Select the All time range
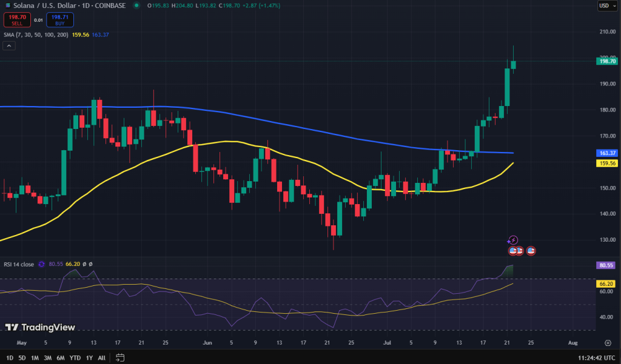This screenshot has width=621, height=364. pos(102,358)
